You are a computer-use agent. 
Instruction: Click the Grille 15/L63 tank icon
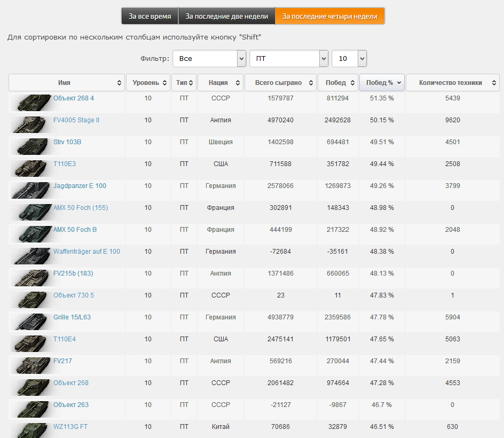pos(31,322)
